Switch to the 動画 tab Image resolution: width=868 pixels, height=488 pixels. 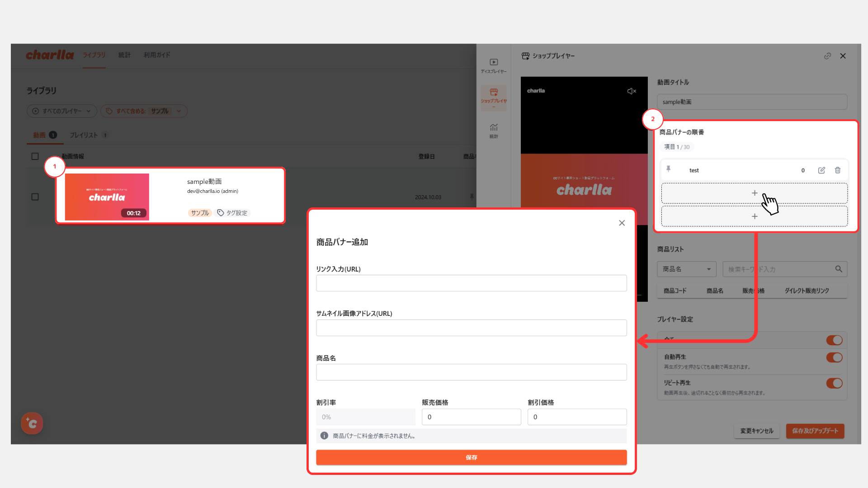coord(45,135)
